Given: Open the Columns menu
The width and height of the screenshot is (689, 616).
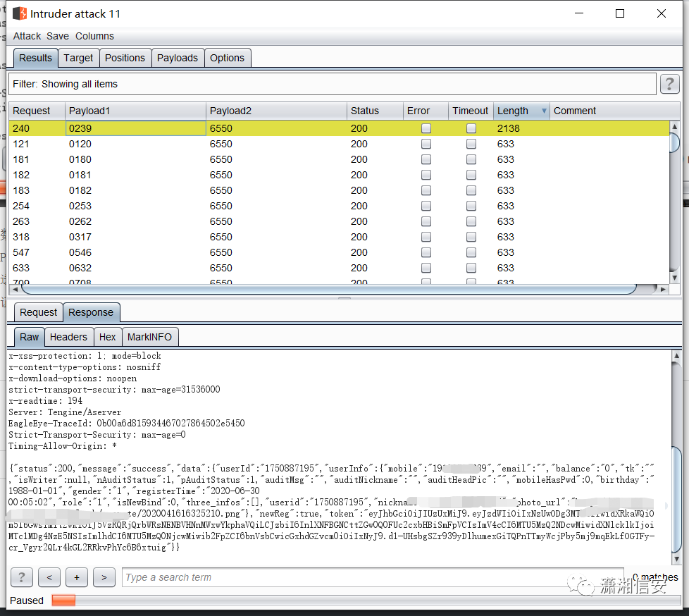Looking at the screenshot, I should tap(94, 36).
